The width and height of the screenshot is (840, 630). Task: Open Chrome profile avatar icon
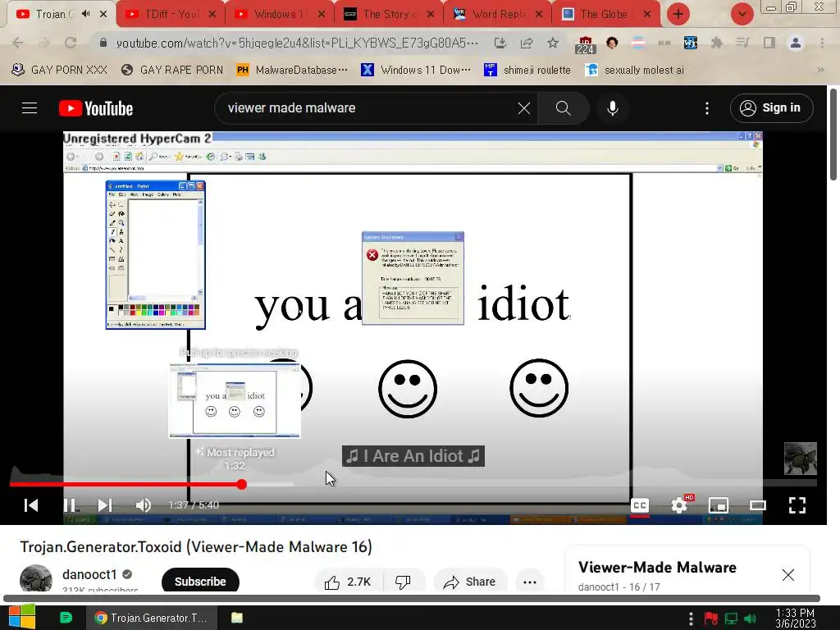click(x=796, y=43)
